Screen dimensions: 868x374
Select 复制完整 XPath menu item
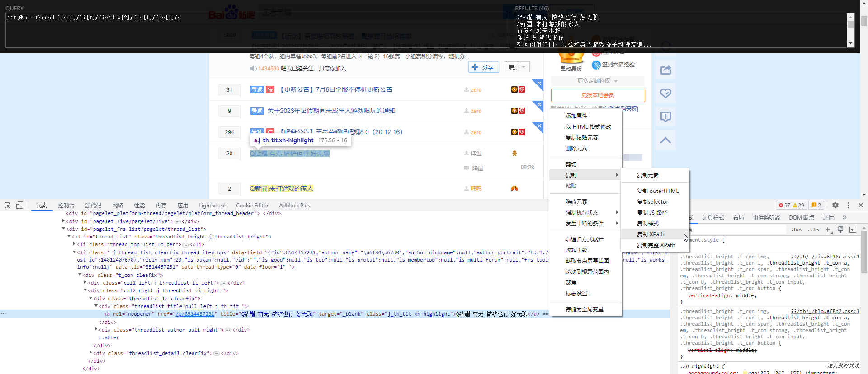pyautogui.click(x=655, y=245)
